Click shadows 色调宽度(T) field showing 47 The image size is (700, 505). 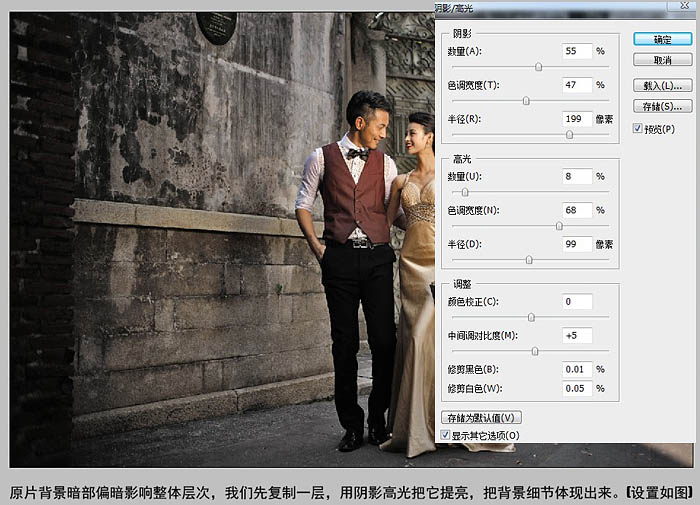pos(577,85)
